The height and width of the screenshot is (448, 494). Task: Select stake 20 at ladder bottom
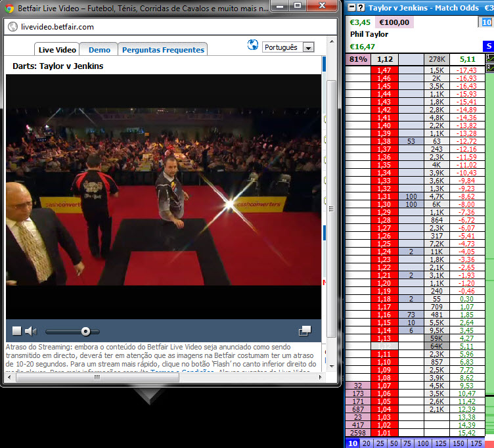click(x=366, y=443)
